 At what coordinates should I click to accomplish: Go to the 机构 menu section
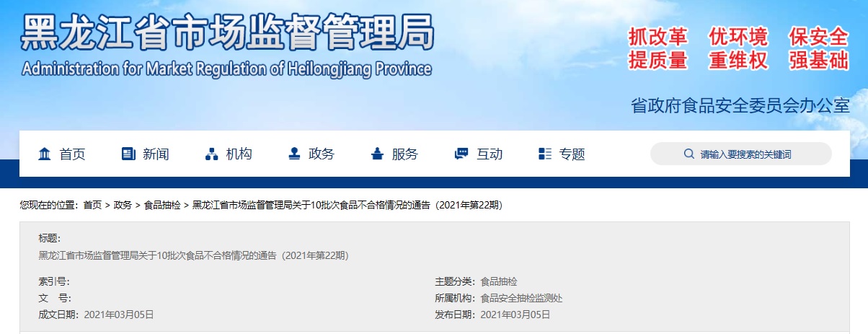(239, 154)
